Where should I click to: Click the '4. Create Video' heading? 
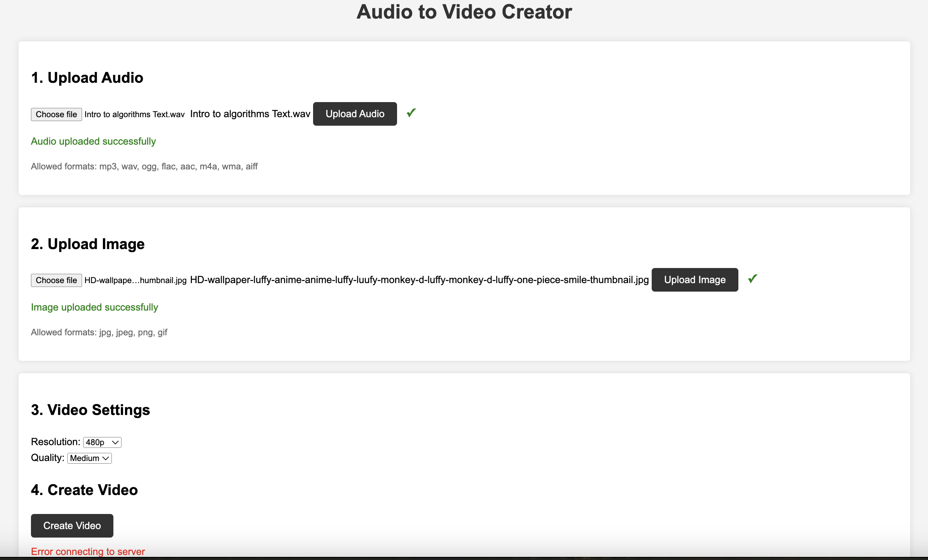84,490
